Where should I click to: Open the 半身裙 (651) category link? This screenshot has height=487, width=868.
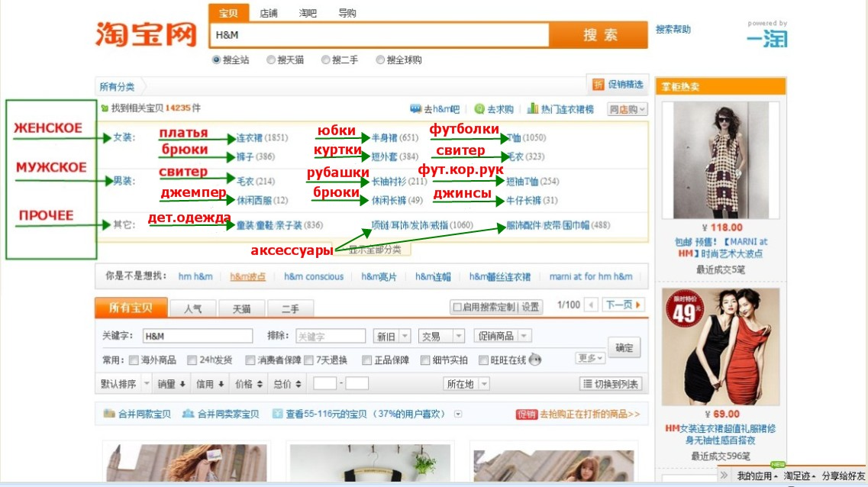[395, 138]
